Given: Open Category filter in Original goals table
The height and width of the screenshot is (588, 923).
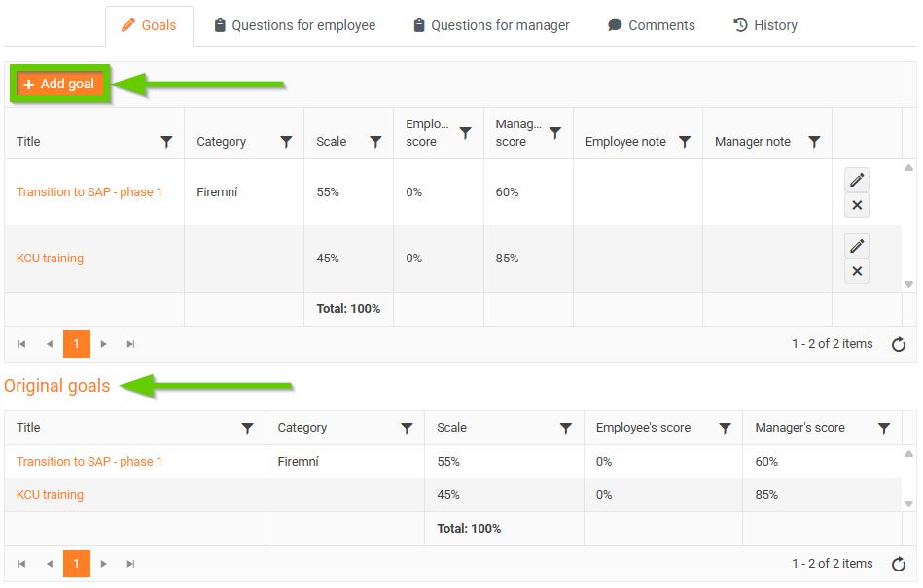Looking at the screenshot, I should pyautogui.click(x=407, y=428).
